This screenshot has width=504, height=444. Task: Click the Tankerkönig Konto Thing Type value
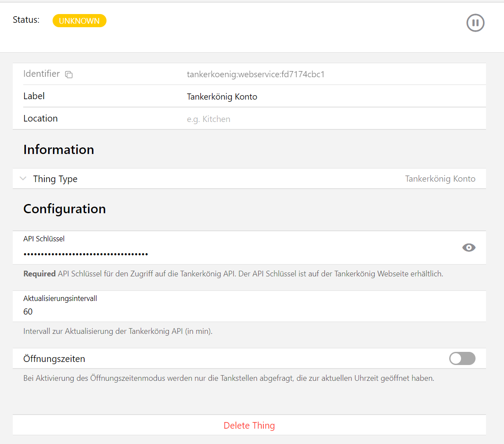coord(440,179)
